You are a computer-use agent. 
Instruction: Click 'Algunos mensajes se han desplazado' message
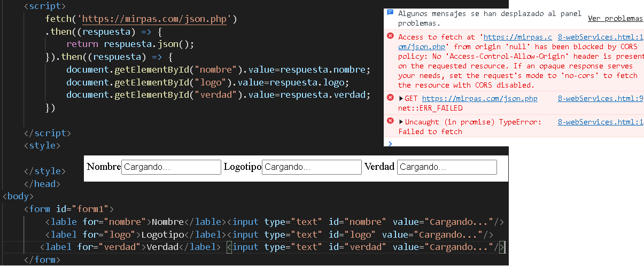(490, 18)
